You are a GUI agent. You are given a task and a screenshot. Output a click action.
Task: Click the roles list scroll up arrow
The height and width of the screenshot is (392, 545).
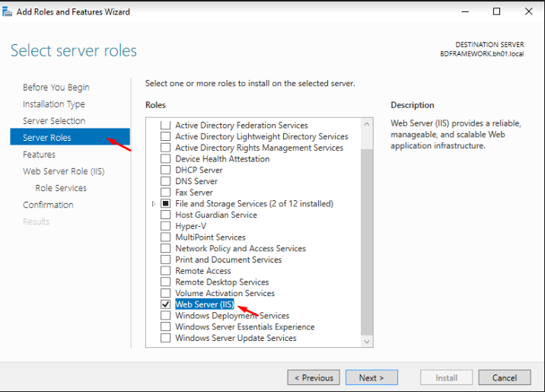[x=368, y=124]
